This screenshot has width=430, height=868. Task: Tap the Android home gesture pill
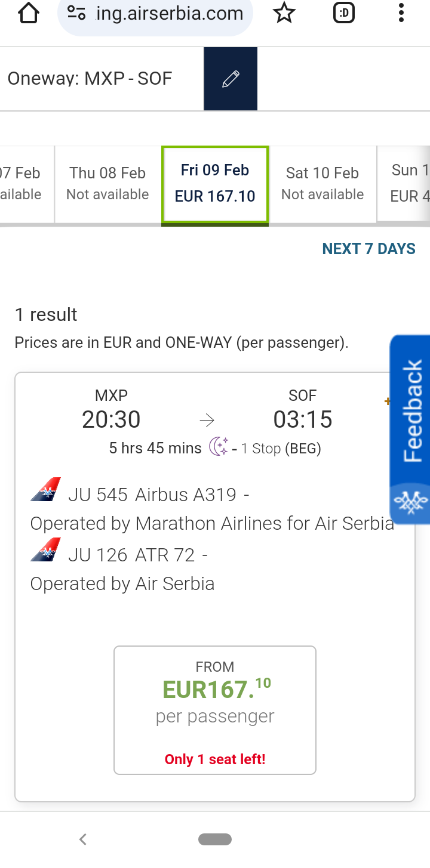point(215,839)
